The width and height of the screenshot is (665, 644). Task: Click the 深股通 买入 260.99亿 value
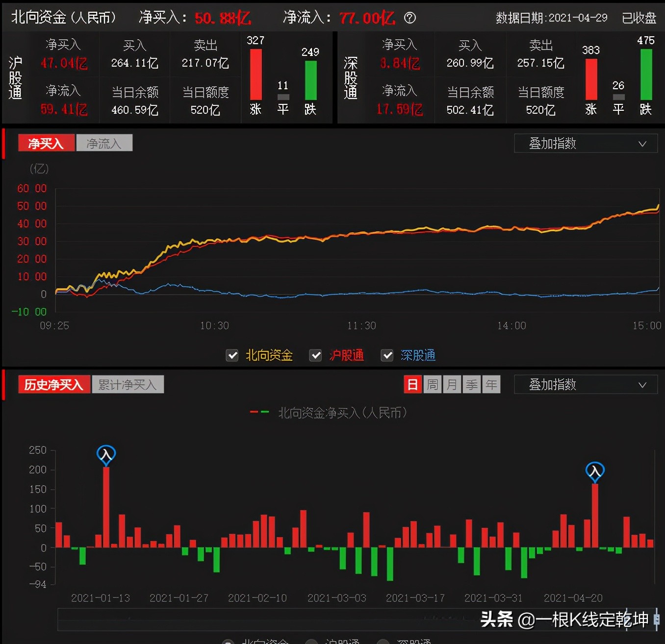coord(470,63)
